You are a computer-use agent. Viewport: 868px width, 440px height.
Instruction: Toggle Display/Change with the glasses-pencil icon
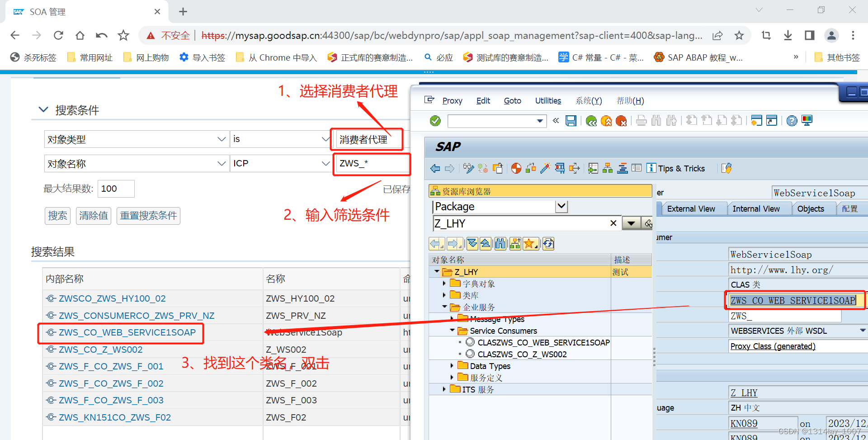click(468, 169)
